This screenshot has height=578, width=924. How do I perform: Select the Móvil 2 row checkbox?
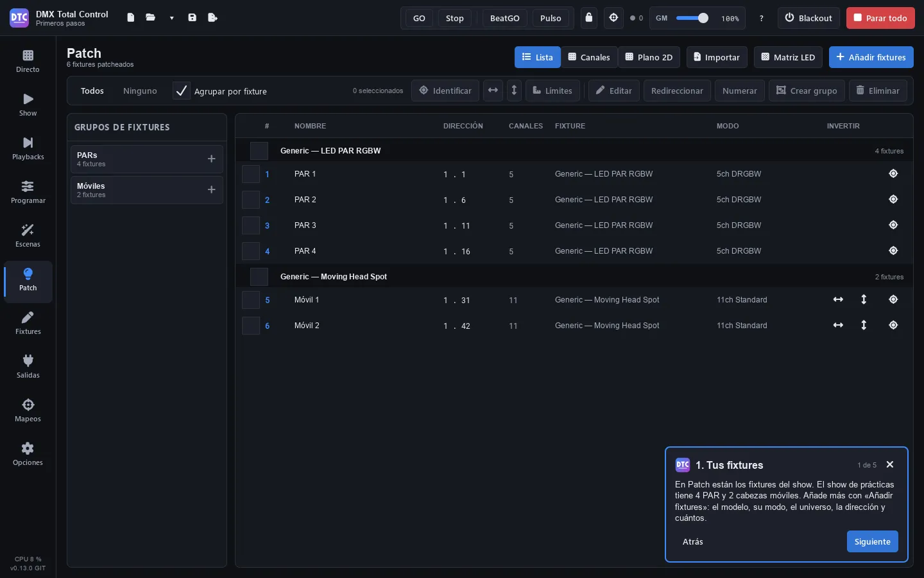pyautogui.click(x=251, y=326)
